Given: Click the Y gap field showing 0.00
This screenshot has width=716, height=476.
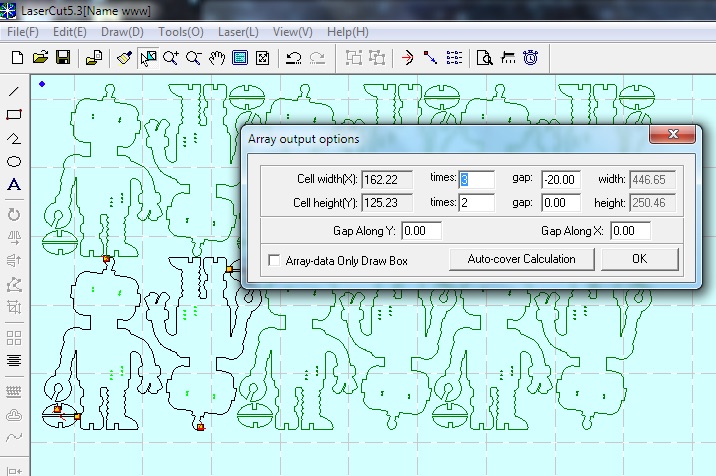Looking at the screenshot, I should (561, 202).
